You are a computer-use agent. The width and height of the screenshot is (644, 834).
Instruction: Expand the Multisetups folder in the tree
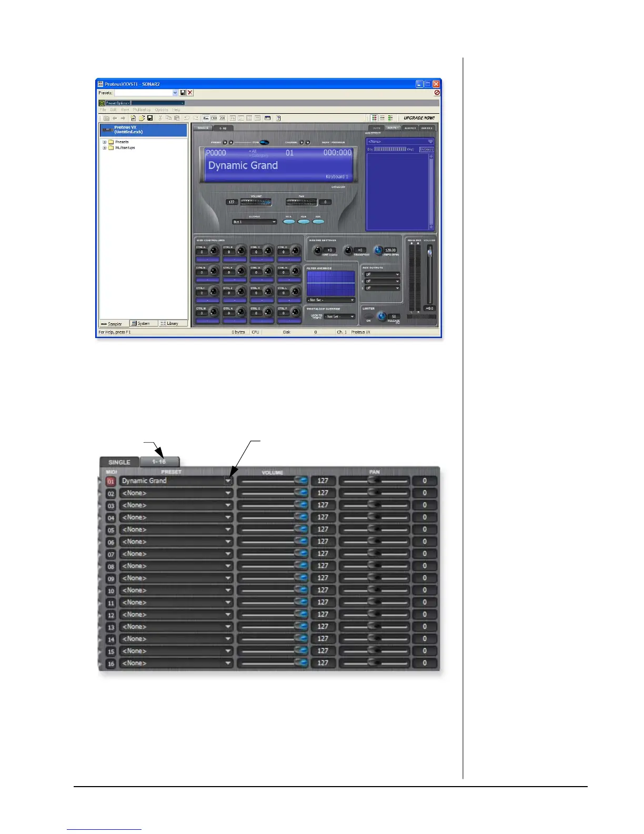104,147
